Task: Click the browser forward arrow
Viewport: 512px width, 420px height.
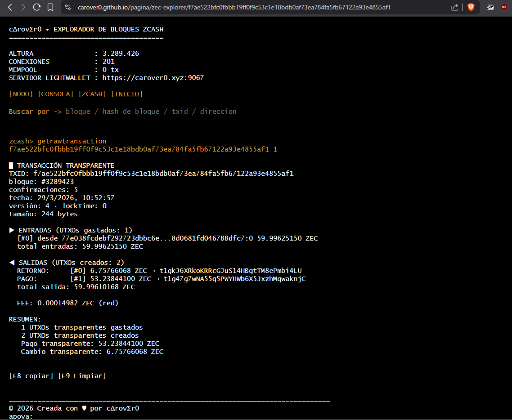Action: (23, 7)
